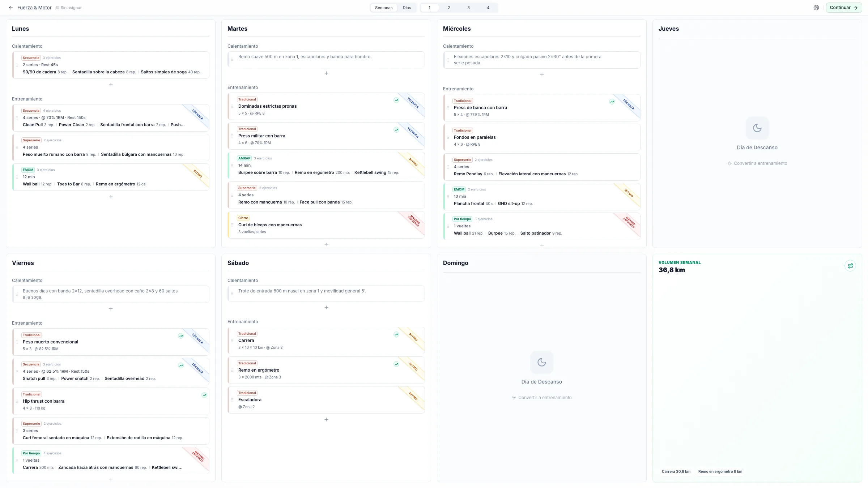Screen dimensions: 868x488
Task: Open the target icon beside Continuar
Action: click(x=816, y=8)
